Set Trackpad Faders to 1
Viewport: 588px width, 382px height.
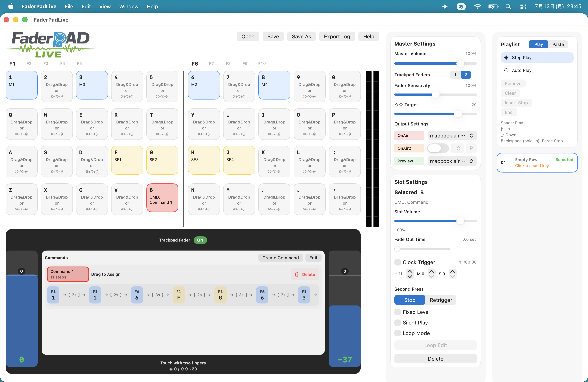tap(455, 75)
